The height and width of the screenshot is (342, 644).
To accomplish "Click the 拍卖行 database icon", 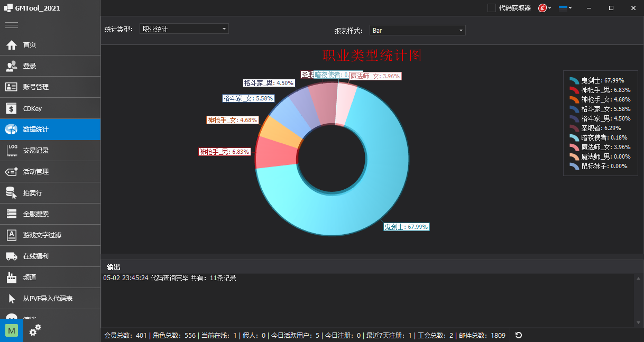I will point(12,193).
